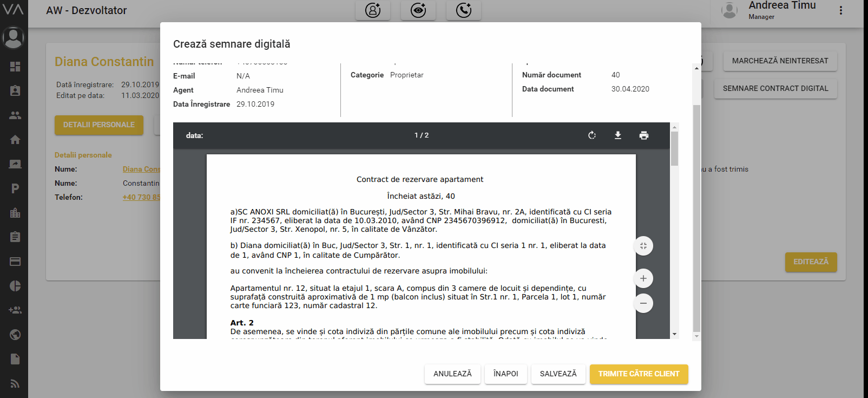Open the three-dot user menu
Screen dimensions: 868x398
tap(840, 10)
